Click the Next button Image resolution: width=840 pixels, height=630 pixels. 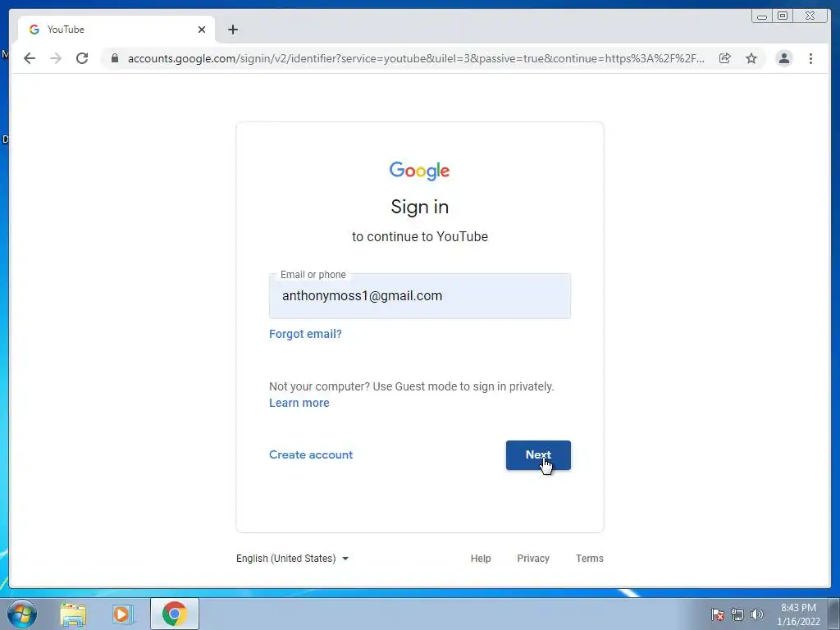click(x=538, y=454)
